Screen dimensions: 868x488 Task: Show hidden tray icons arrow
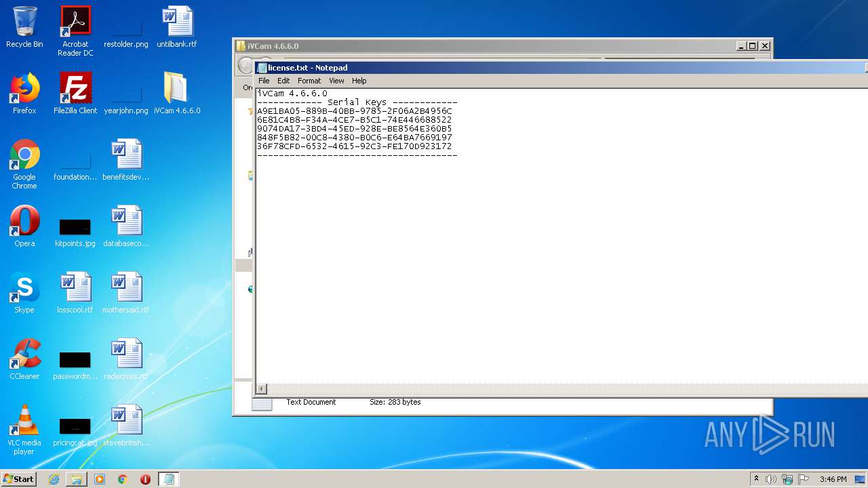click(756, 479)
